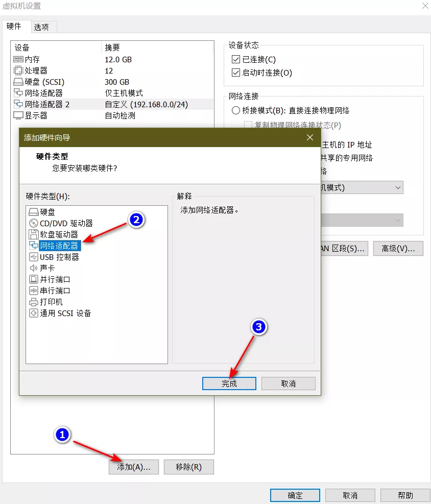Select the 打印机 printer icon
Viewport: 431px width, 504px height.
(x=34, y=302)
